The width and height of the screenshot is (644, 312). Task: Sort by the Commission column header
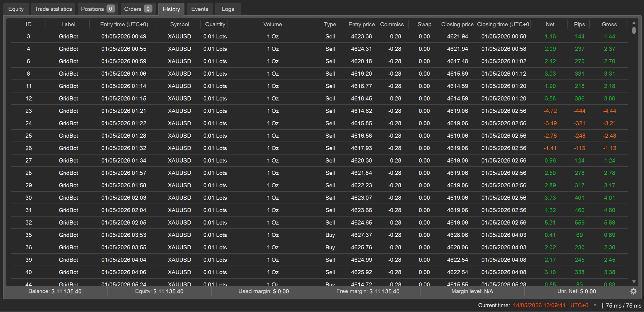(394, 25)
